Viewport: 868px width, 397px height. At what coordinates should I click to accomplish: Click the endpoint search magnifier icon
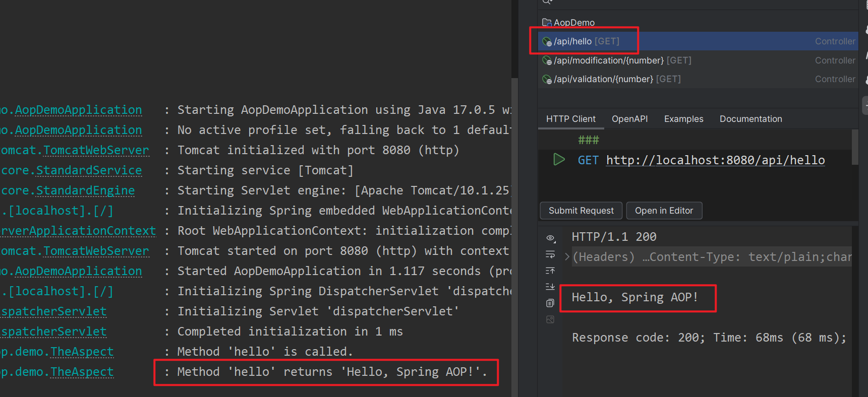(547, 2)
